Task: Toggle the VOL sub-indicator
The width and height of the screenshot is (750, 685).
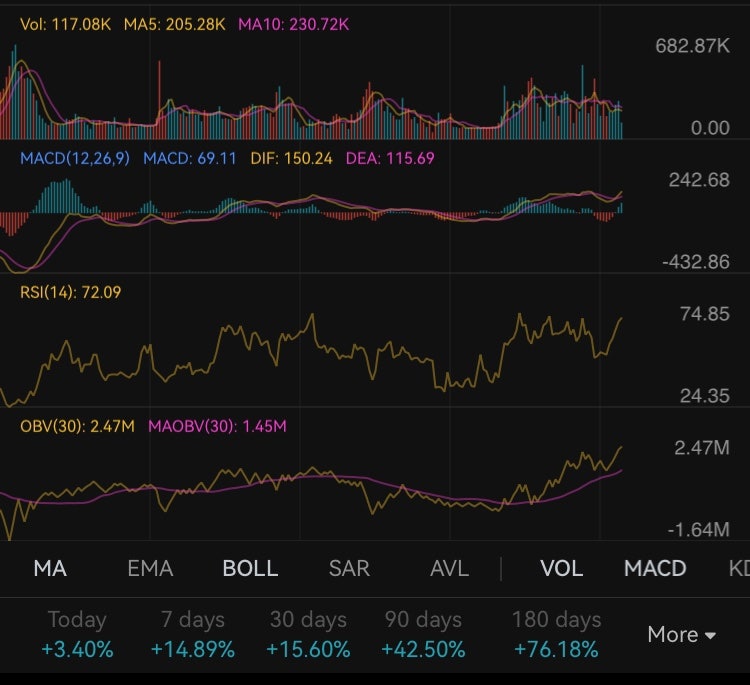Action: [x=562, y=568]
